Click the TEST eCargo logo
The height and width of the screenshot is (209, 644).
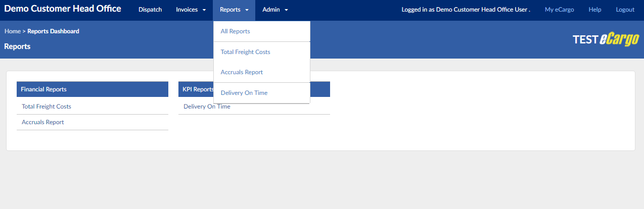(x=606, y=40)
